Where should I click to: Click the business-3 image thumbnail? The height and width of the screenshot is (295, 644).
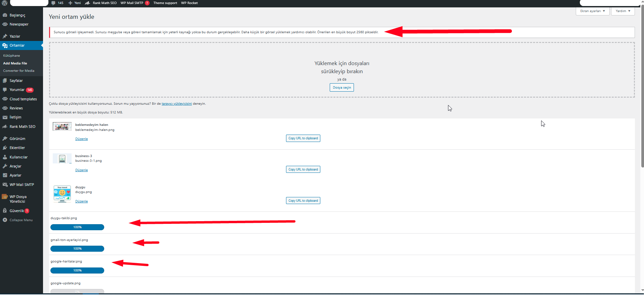[x=62, y=158]
